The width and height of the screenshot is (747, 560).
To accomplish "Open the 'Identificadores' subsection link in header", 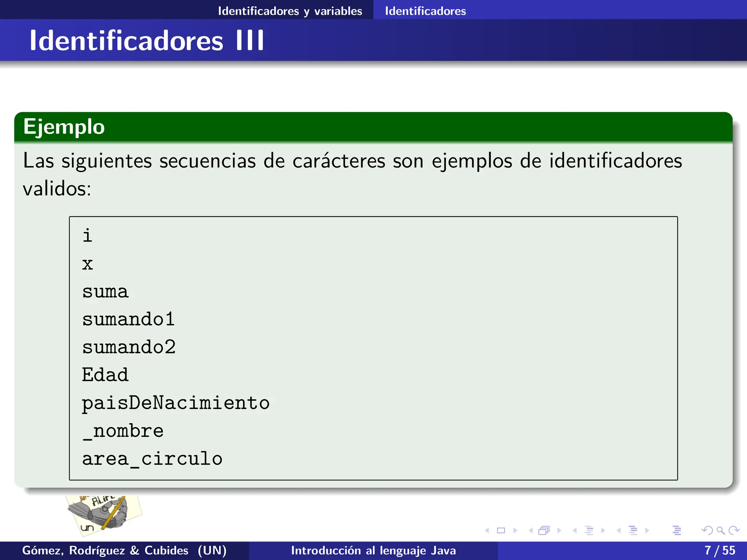I will [x=425, y=11].
